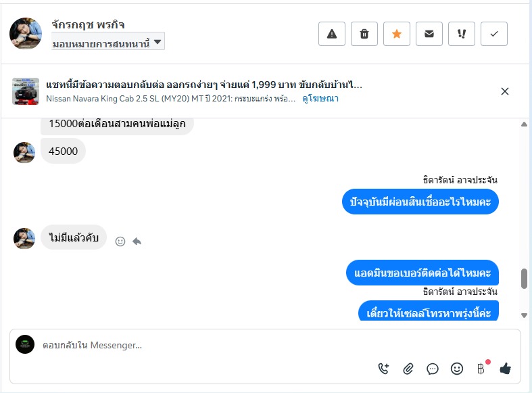Mark conversation done with checkmark button
The height and width of the screenshot is (393, 532).
[494, 34]
